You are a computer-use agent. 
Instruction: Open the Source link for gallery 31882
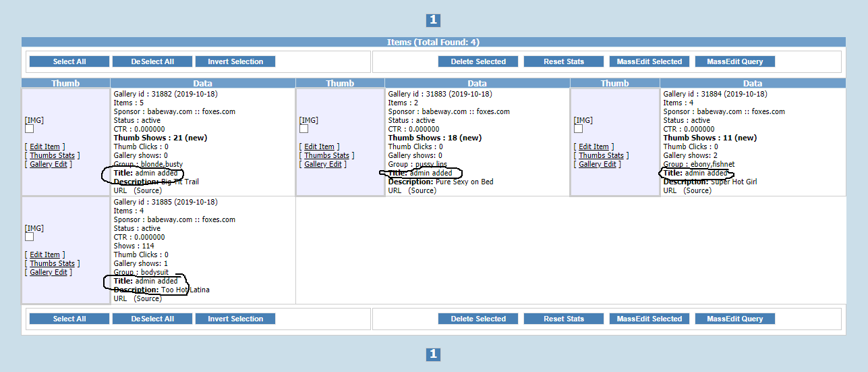pos(148,190)
